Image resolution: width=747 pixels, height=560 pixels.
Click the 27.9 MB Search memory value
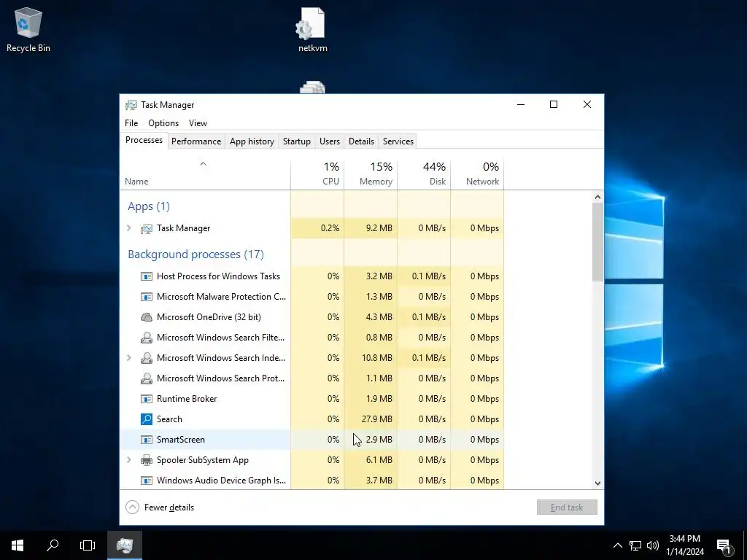click(x=377, y=419)
